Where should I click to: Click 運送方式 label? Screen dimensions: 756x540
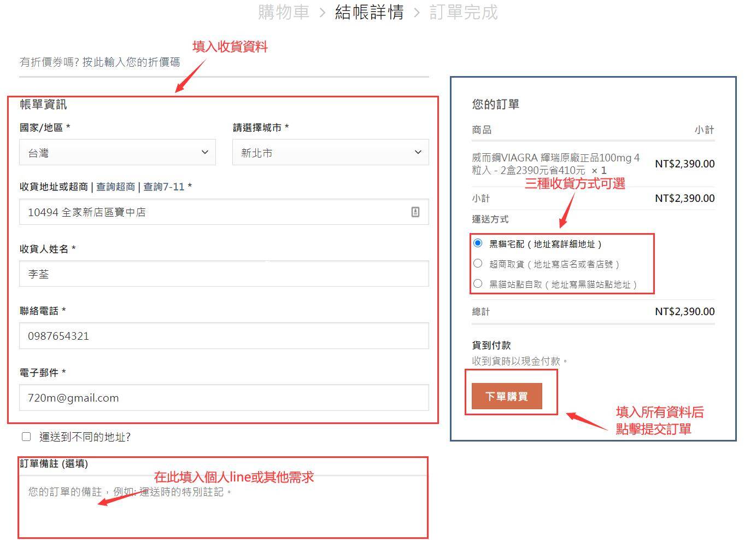pos(490,219)
